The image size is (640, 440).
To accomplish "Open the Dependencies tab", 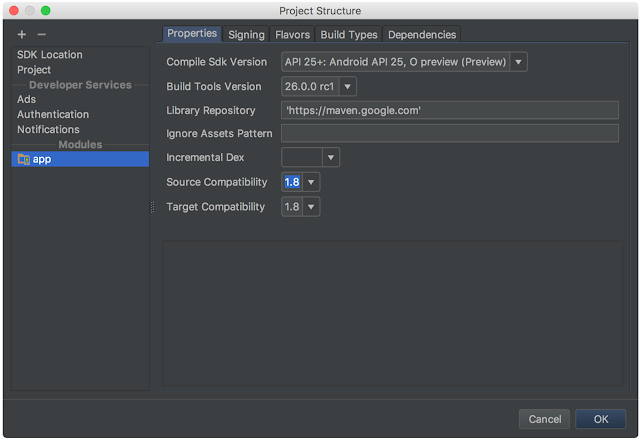I will click(422, 35).
